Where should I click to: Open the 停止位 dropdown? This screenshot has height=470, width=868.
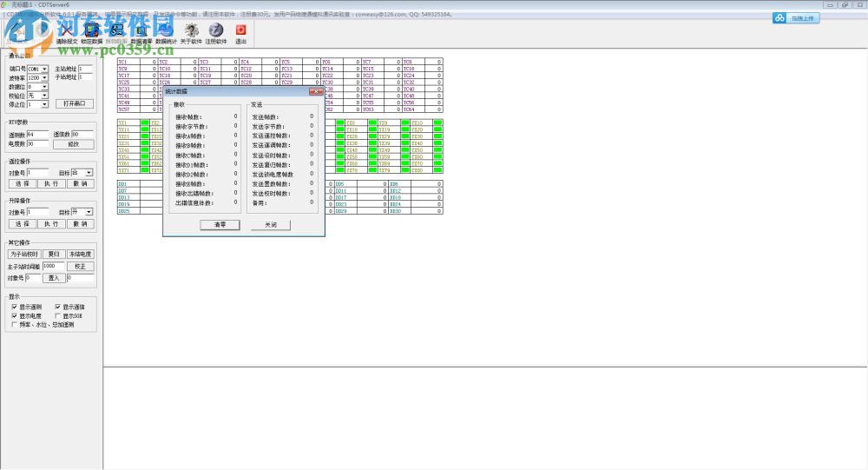coord(44,104)
